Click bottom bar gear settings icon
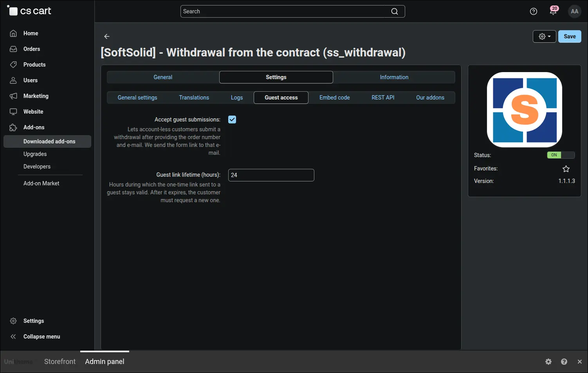This screenshot has height=373, width=588. [548, 362]
